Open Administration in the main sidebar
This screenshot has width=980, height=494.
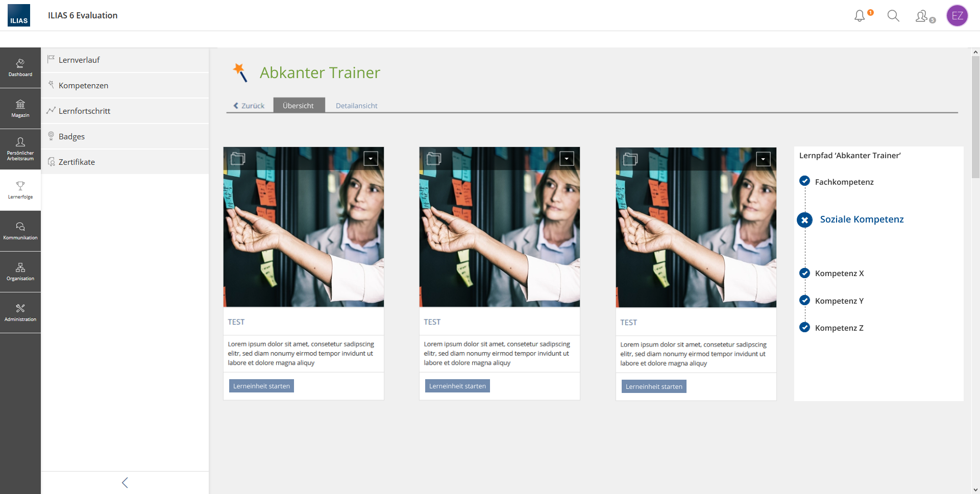tap(20, 313)
